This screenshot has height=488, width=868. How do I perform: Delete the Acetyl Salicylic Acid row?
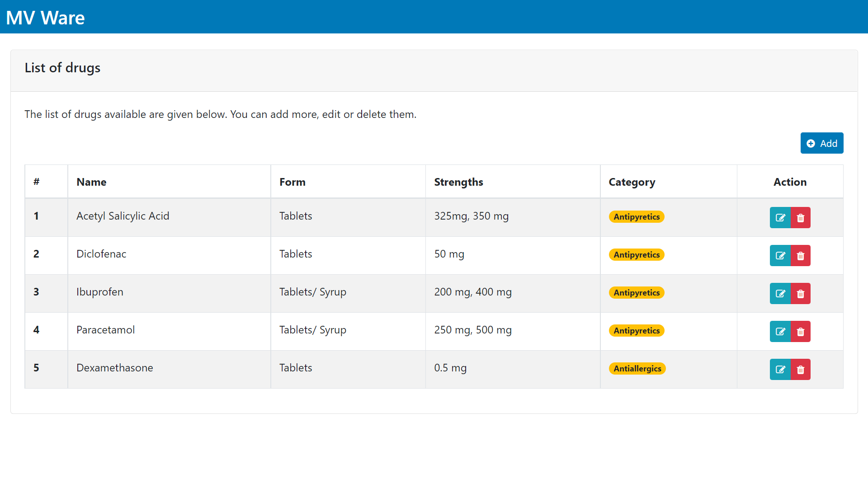coord(801,218)
